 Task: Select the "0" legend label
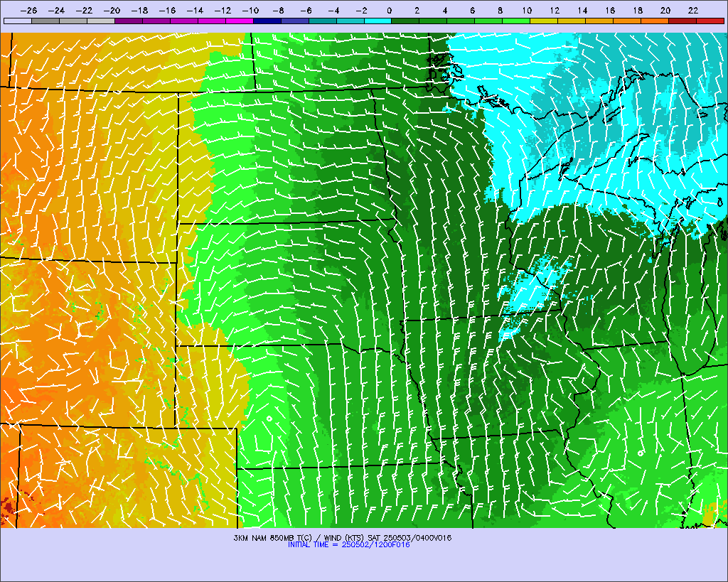coord(390,11)
